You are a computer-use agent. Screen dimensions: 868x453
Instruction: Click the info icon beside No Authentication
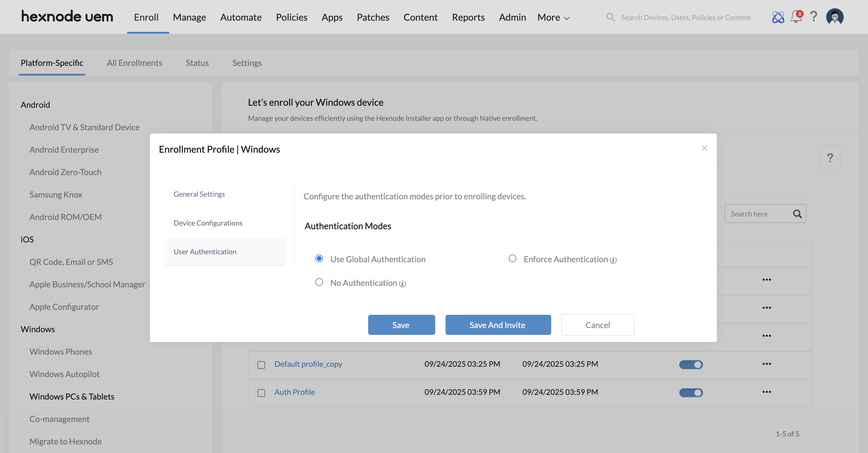point(402,284)
